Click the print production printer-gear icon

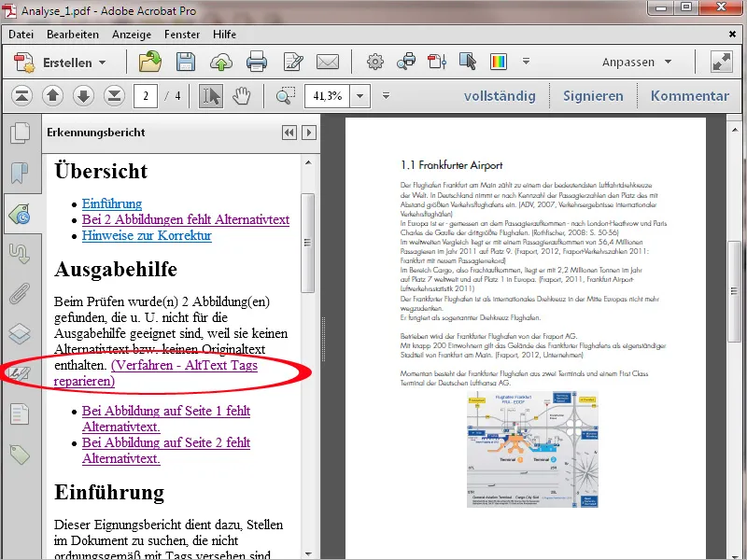tap(406, 62)
